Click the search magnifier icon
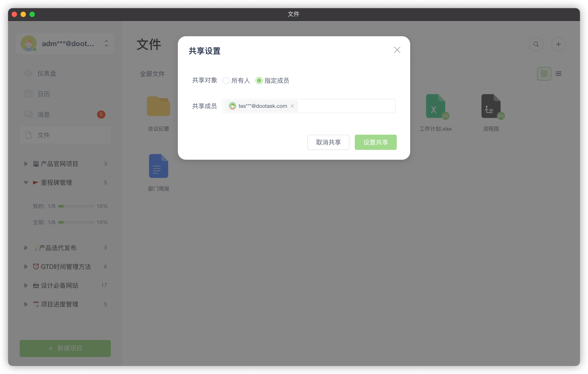This screenshot has height=374, width=588. 536,44
